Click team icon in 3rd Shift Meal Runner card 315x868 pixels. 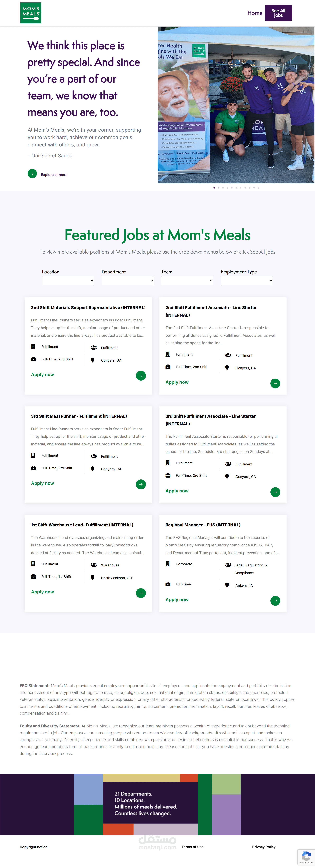pyautogui.click(x=94, y=457)
